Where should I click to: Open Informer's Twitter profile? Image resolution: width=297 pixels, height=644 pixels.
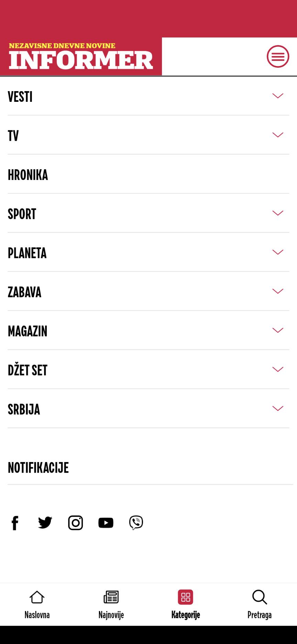[x=45, y=523]
